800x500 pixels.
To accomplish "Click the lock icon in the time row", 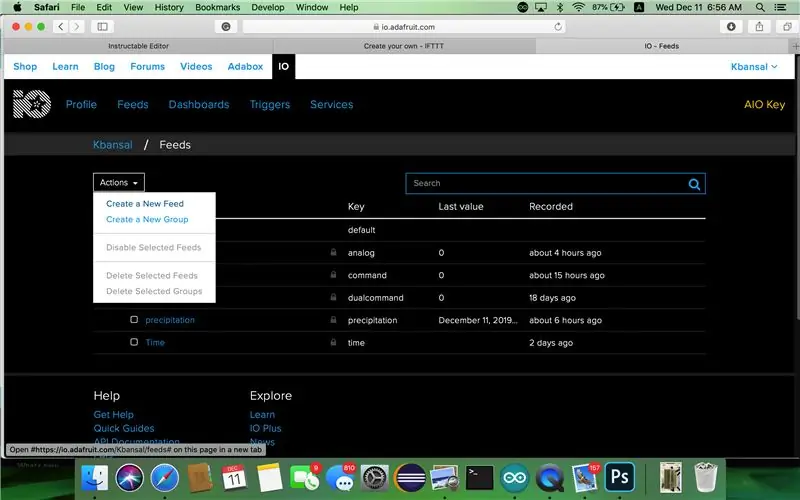I will click(333, 342).
